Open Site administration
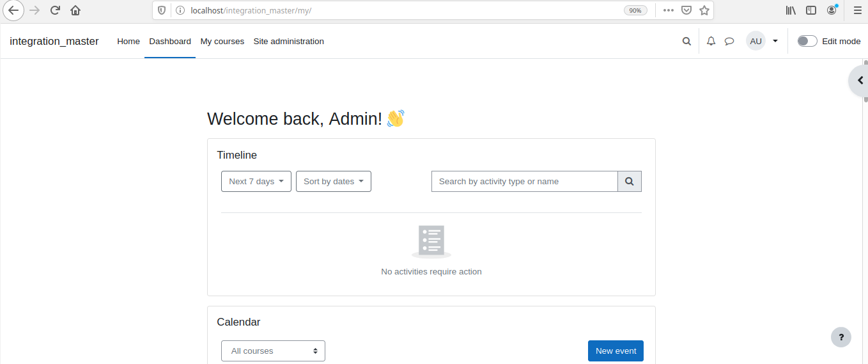The height and width of the screenshot is (364, 868). point(289,41)
